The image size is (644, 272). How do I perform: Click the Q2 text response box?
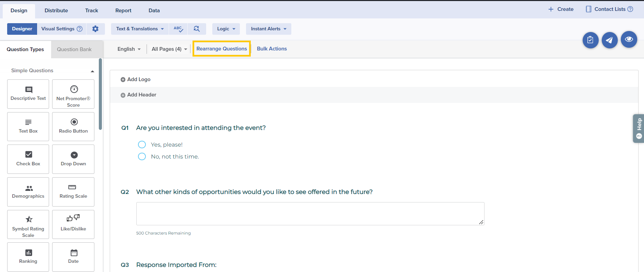point(310,214)
